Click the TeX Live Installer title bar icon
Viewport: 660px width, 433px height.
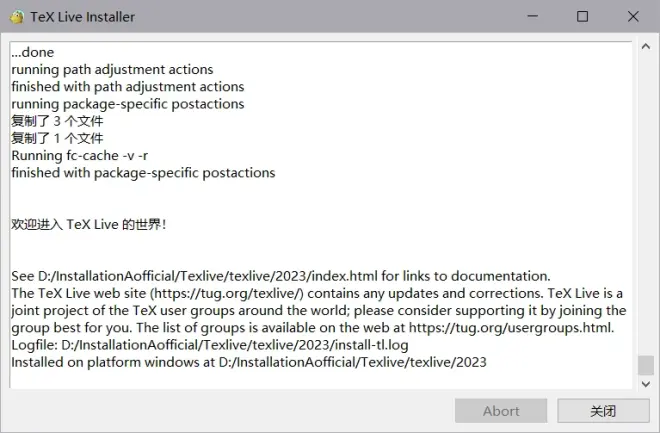(x=17, y=17)
